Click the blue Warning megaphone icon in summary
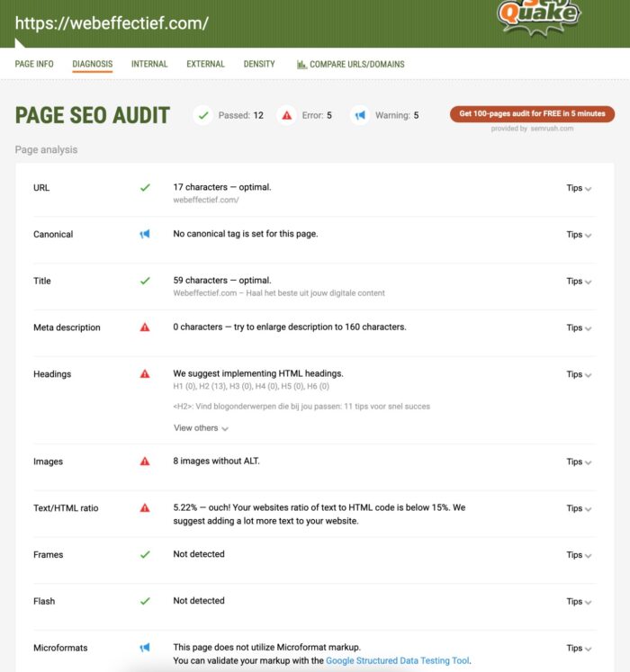The height and width of the screenshot is (672, 630). point(360,115)
